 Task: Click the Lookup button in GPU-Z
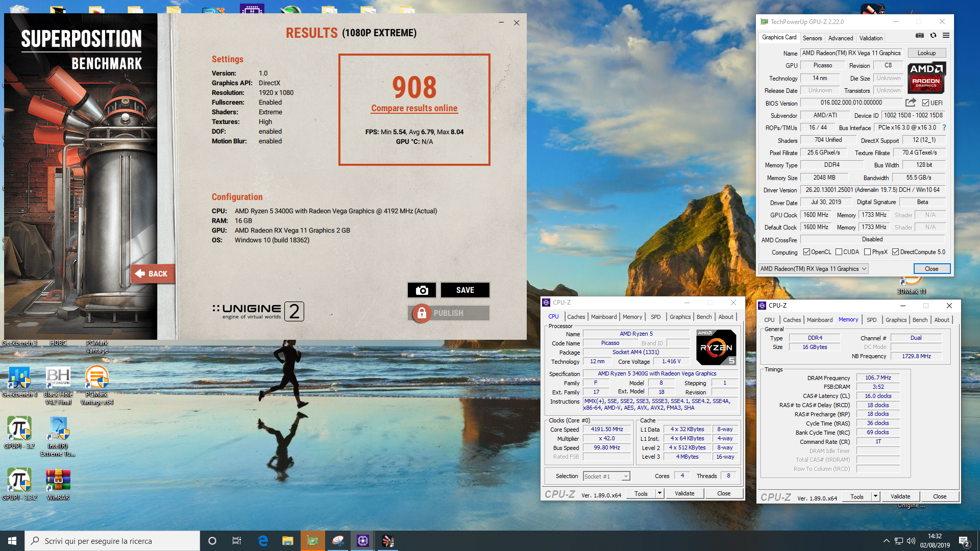[x=926, y=53]
